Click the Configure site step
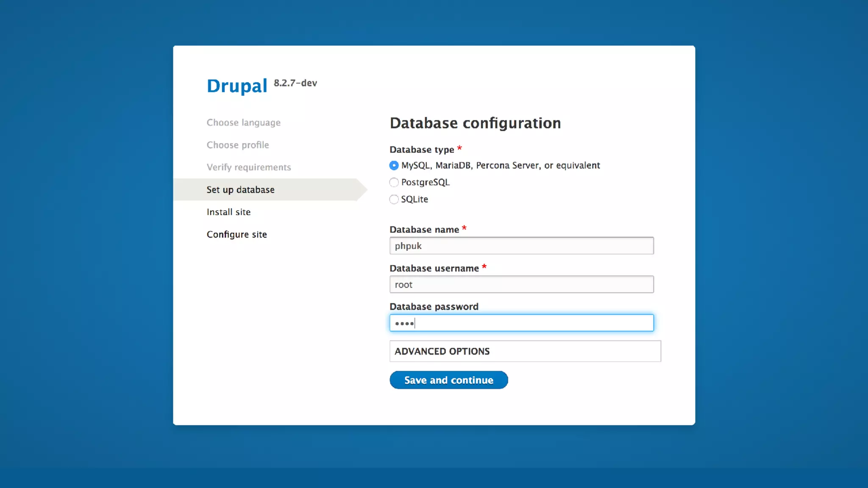The height and width of the screenshot is (488, 868). [236, 234]
